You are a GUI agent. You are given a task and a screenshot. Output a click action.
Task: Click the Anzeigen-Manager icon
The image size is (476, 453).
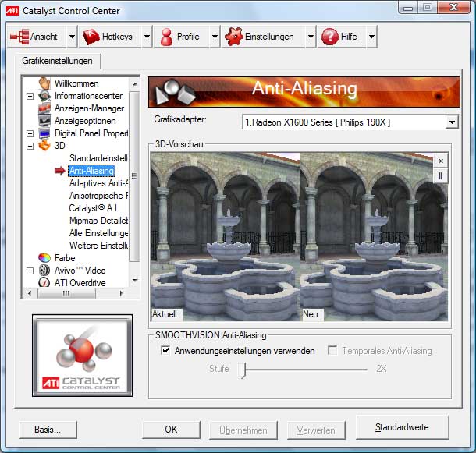point(44,108)
